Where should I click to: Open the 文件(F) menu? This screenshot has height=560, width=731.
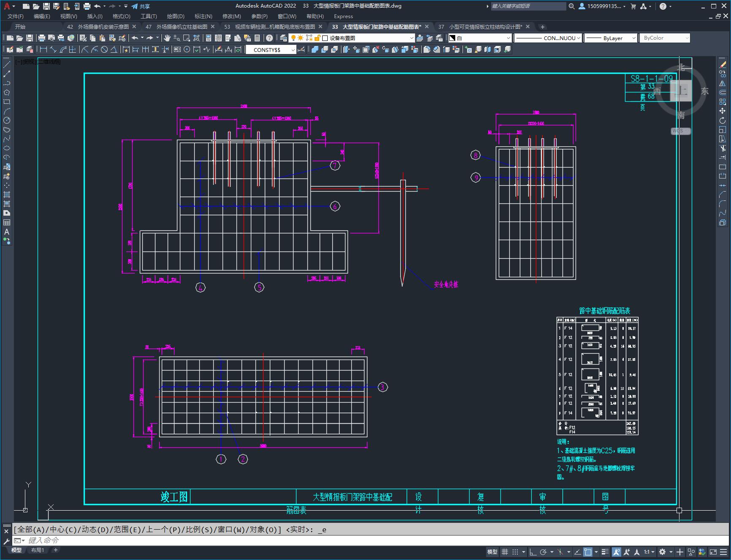[x=16, y=16]
